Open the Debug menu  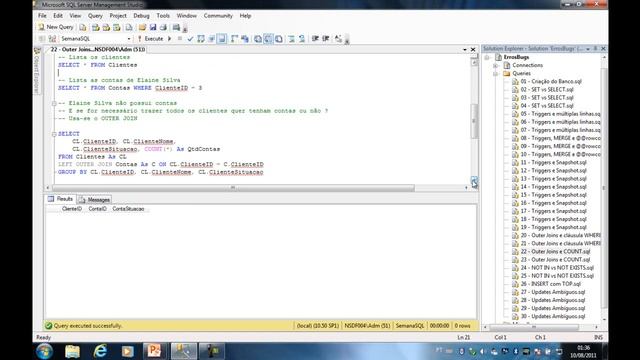coord(141,16)
